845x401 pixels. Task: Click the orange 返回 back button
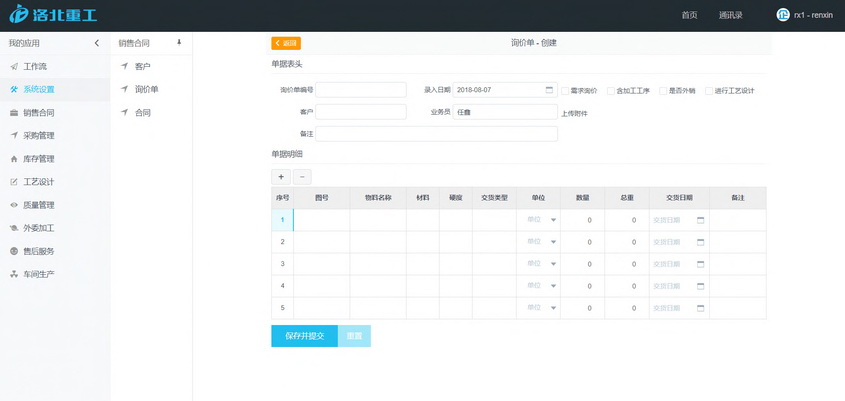(x=286, y=43)
